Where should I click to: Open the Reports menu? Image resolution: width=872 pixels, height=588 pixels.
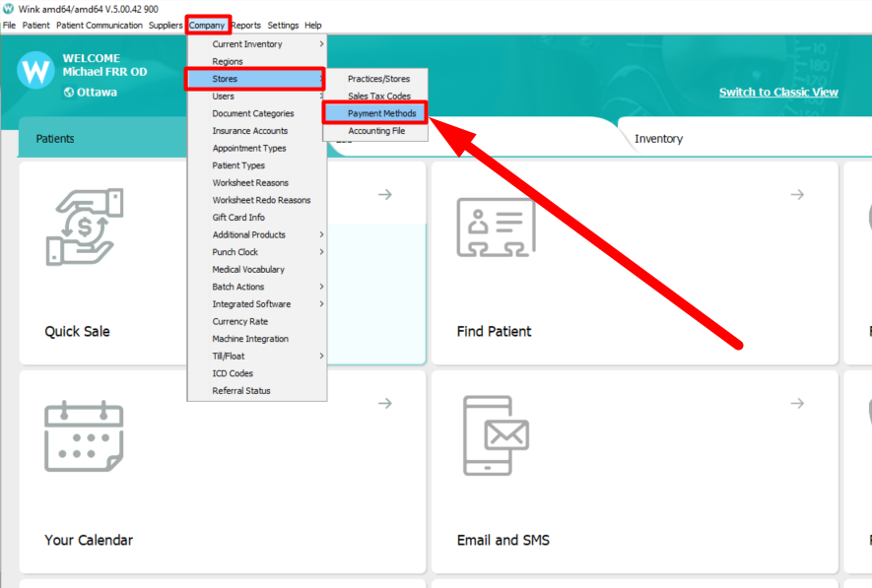point(245,25)
